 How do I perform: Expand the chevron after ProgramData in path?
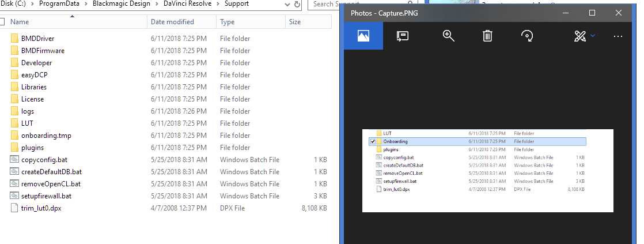pyautogui.click(x=86, y=4)
